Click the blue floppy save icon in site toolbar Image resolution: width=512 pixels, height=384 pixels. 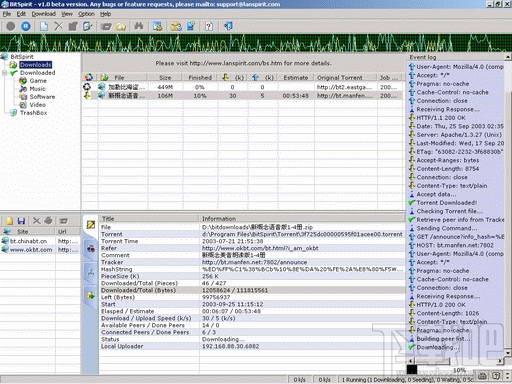click(x=21, y=220)
